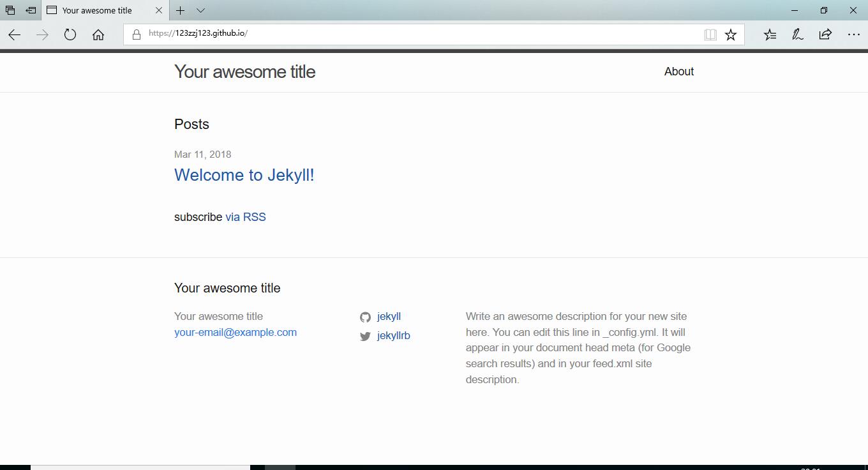Open a new browser tab
The image size is (868, 470).
181,10
